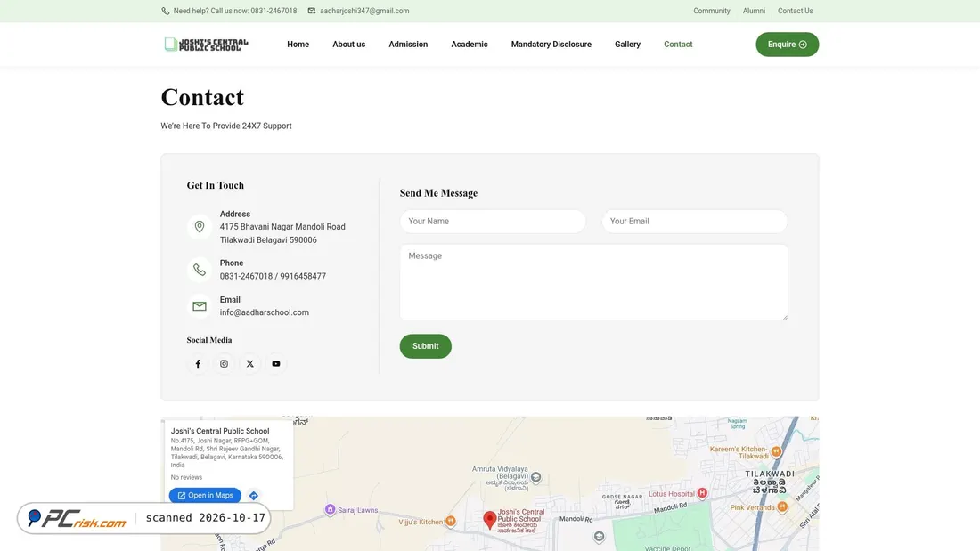This screenshot has height=551, width=980.
Task: Go to the Admission menu item
Action: 408,45
